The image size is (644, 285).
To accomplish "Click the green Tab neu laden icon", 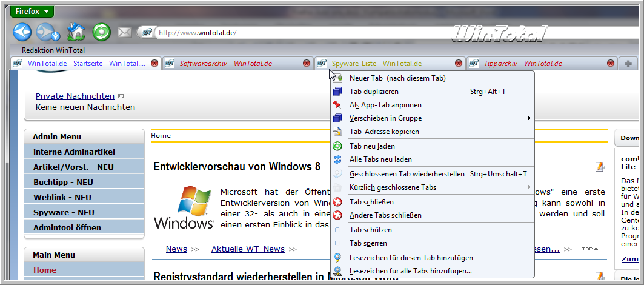I will [337, 146].
